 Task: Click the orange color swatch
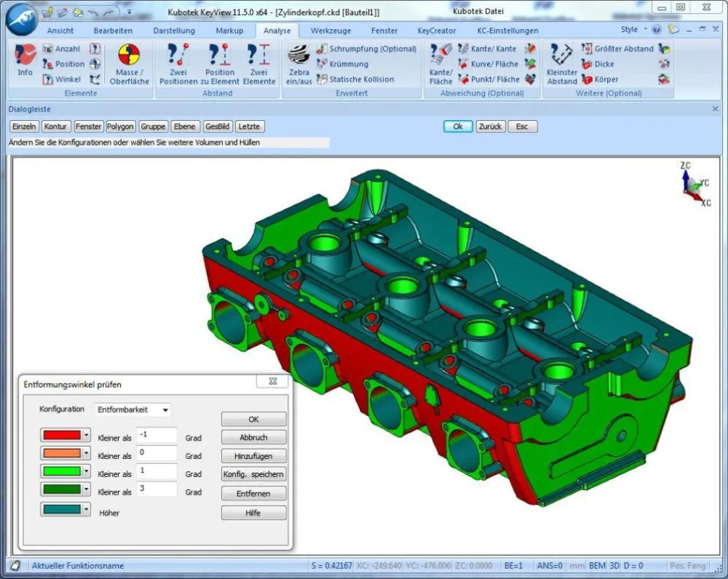62,453
